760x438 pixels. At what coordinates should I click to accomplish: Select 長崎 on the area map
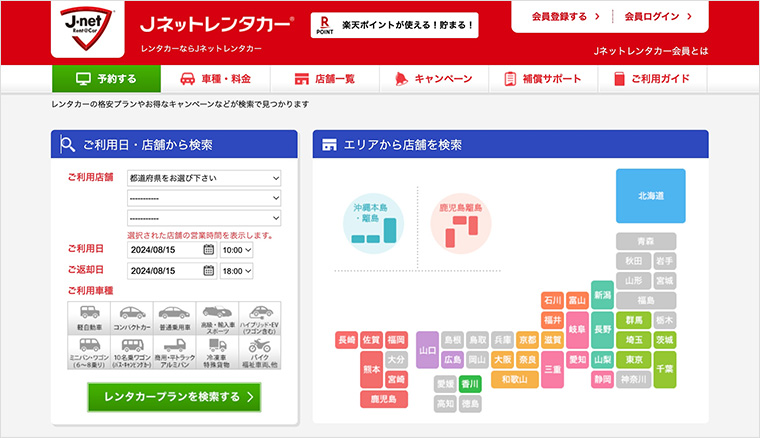coord(346,340)
